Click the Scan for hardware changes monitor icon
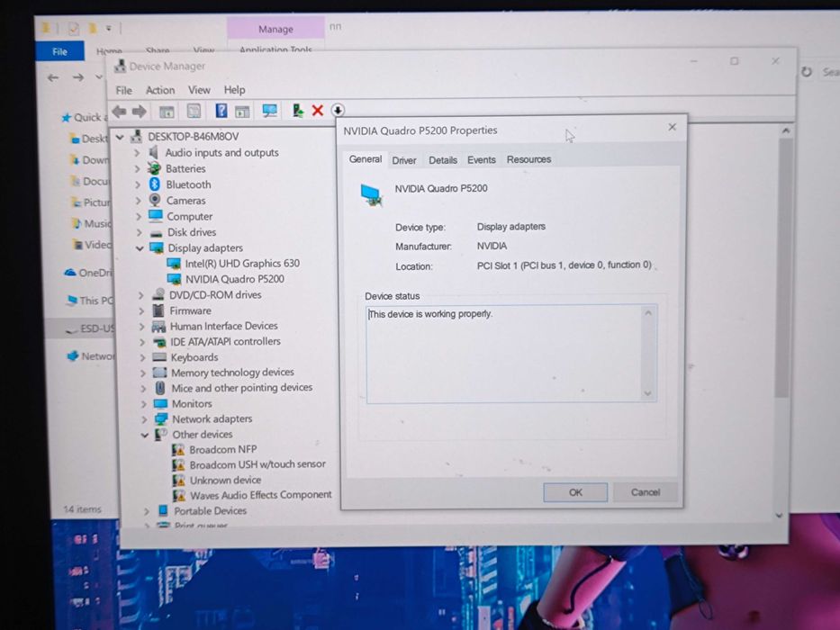The width and height of the screenshot is (840, 630). [269, 111]
